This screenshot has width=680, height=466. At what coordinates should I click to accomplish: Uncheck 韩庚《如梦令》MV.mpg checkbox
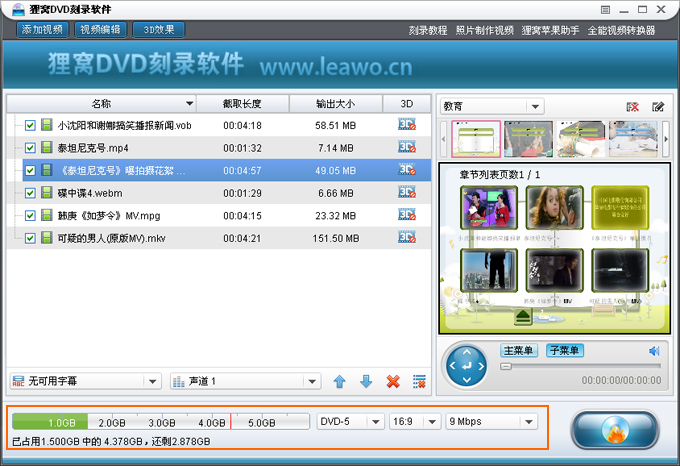(30, 215)
